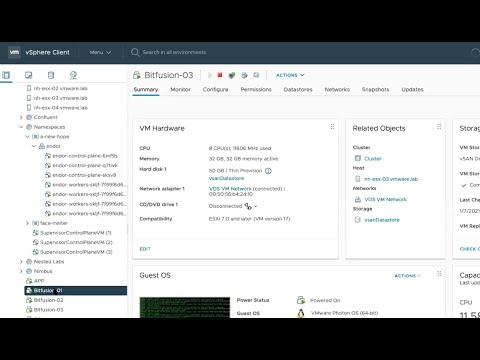Switch to the Monitor tab
This screenshot has width=480, height=360.
[180, 90]
